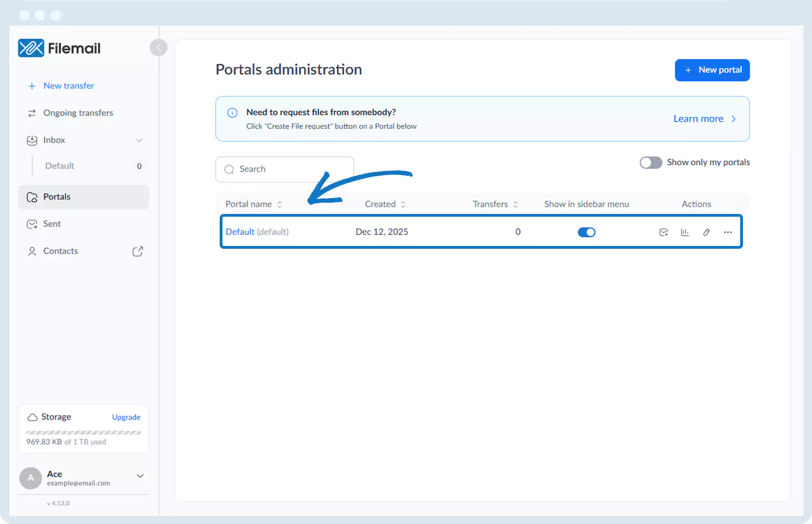Open Ongoing transfers in sidebar
The width and height of the screenshot is (812, 524).
pyautogui.click(x=78, y=113)
